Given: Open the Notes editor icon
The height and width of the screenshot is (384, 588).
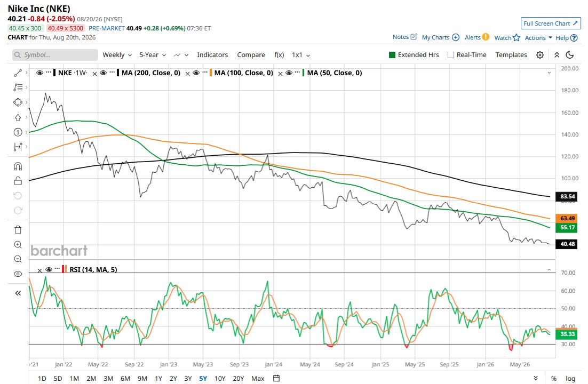Looking at the screenshot, I should click(x=414, y=37).
